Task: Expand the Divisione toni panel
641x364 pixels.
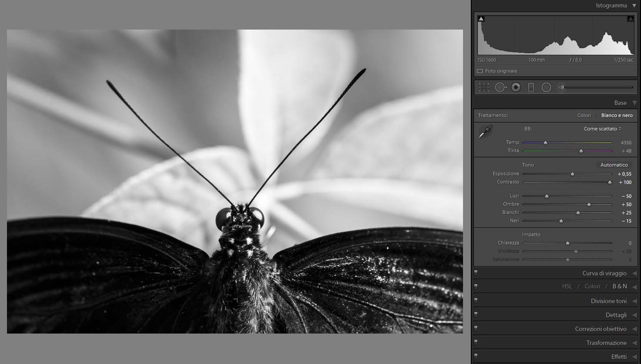Action: 608,301
